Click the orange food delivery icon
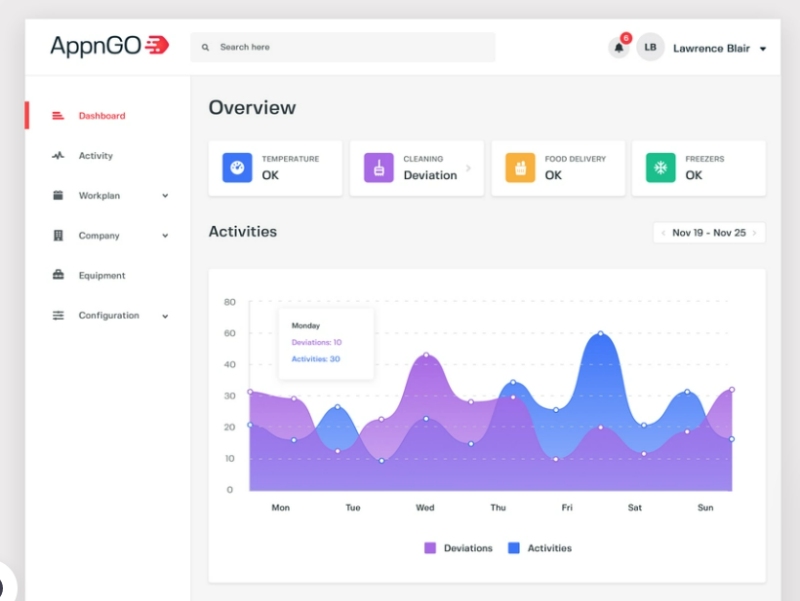 (520, 168)
